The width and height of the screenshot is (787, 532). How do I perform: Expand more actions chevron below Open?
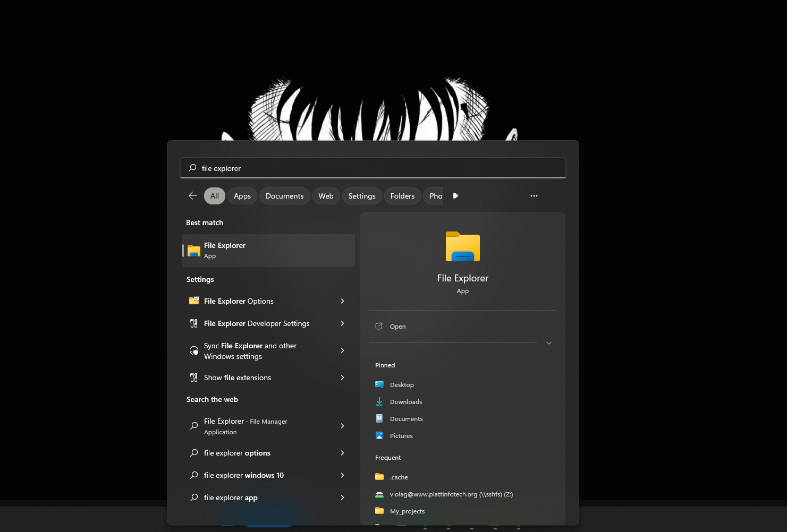tap(549, 343)
